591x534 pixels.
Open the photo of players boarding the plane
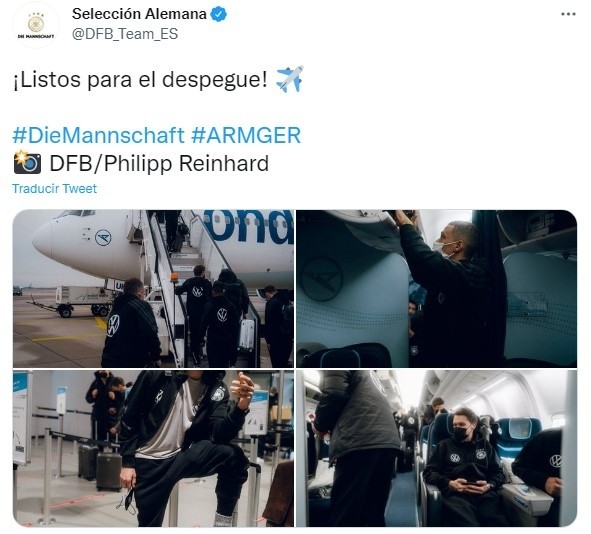pos(153,289)
